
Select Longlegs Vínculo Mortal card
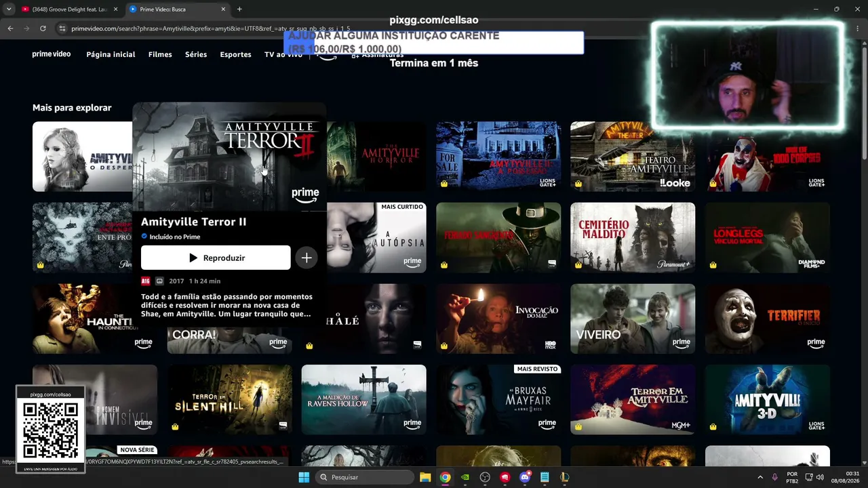tap(768, 237)
